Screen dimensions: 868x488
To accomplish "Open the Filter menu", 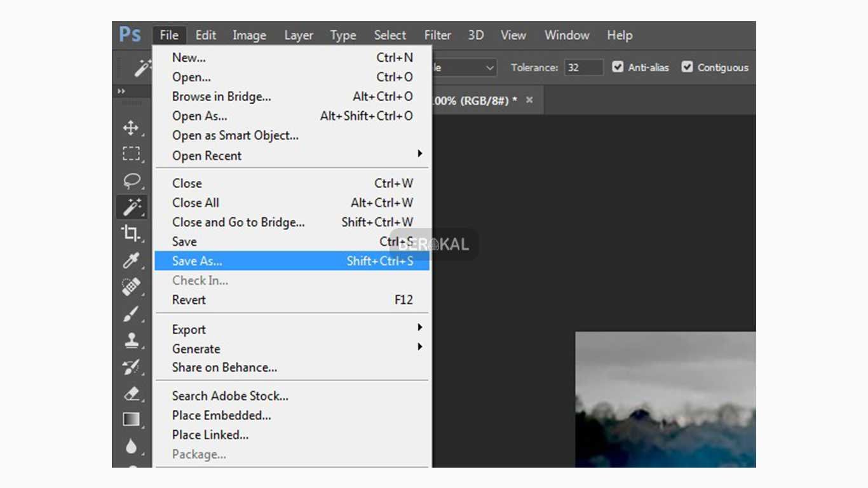I will pos(437,36).
